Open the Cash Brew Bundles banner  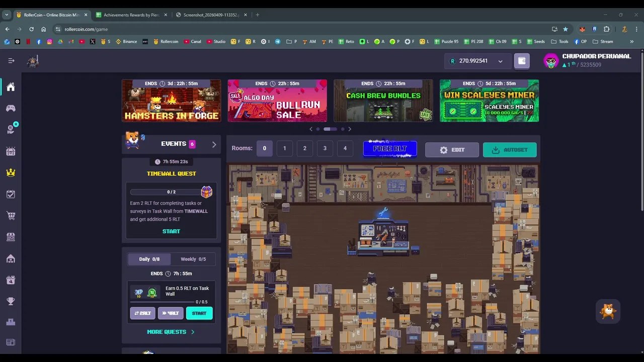click(x=383, y=101)
